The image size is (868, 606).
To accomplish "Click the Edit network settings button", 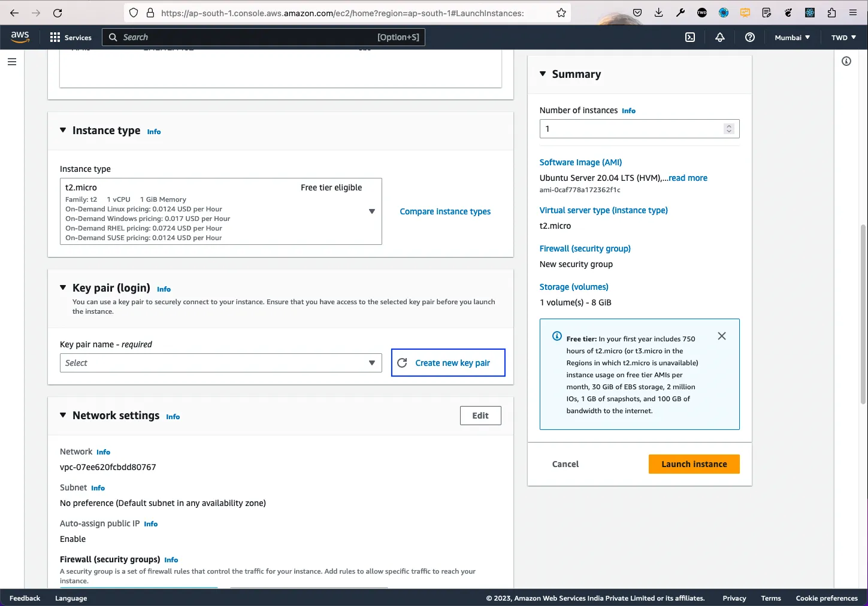I will [x=480, y=416].
